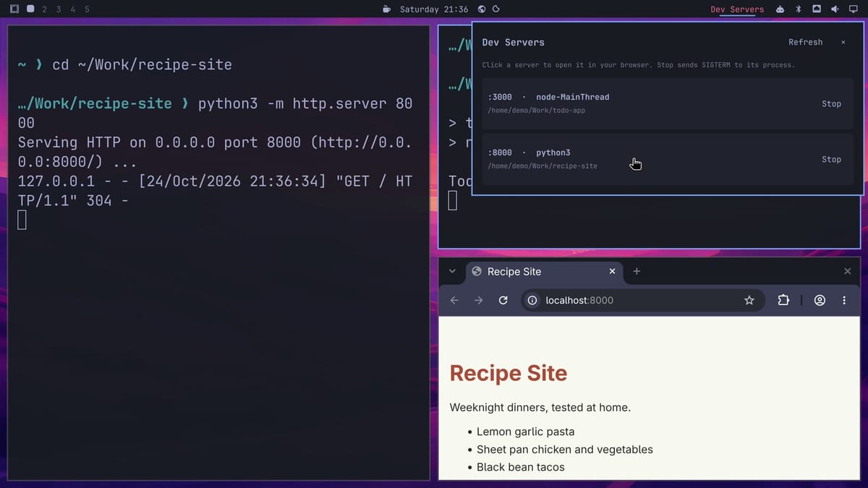This screenshot has width=868, height=488.
Task: Switch to workspace 2
Action: pyautogui.click(x=45, y=9)
